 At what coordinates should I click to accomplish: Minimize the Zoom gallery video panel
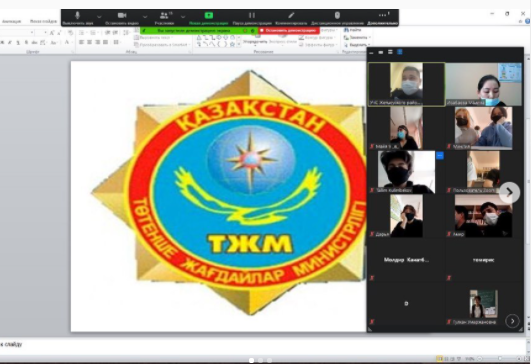(x=371, y=52)
